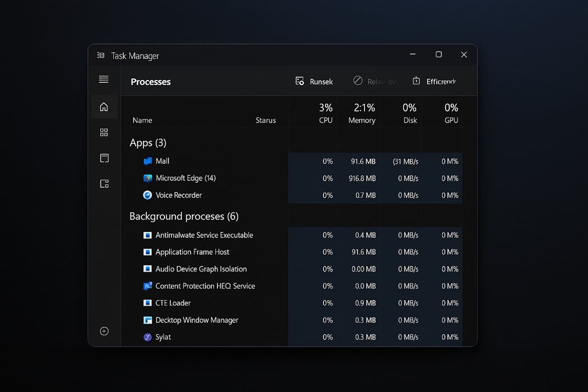Click the Runsek button to run new task
This screenshot has width=588, height=392.
314,81
